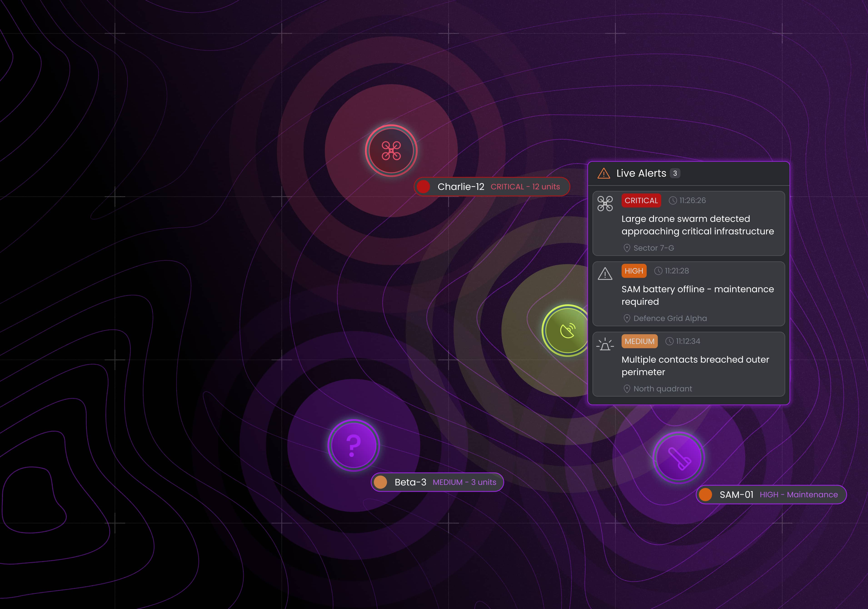Click the drone icon in critical alert

(x=605, y=203)
